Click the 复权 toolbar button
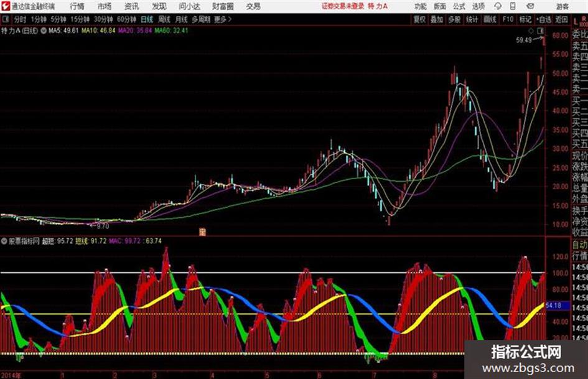This screenshot has width=588, height=379. (x=419, y=19)
